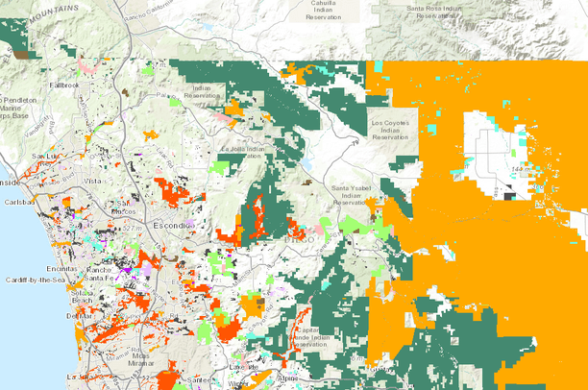Click the Santee town label
The width and height of the screenshot is (588, 390).
[199, 379]
